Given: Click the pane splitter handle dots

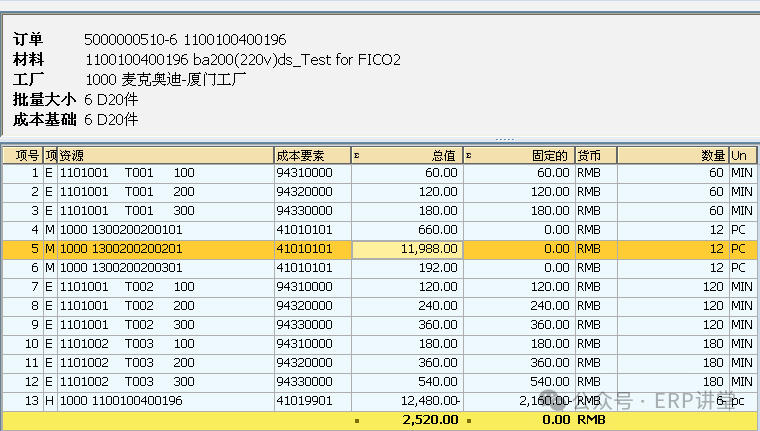Looking at the screenshot, I should pos(505,140).
